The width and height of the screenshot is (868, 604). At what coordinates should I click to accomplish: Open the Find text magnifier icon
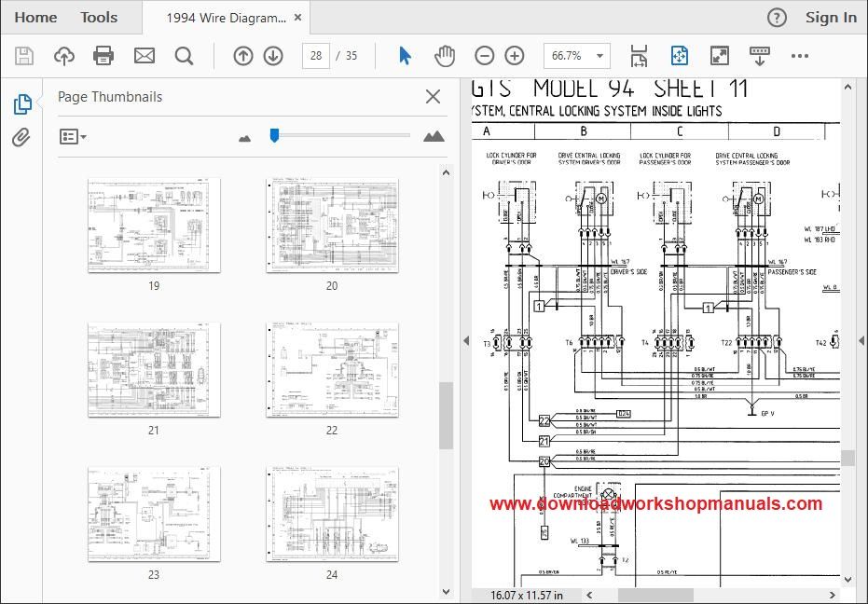click(x=184, y=56)
